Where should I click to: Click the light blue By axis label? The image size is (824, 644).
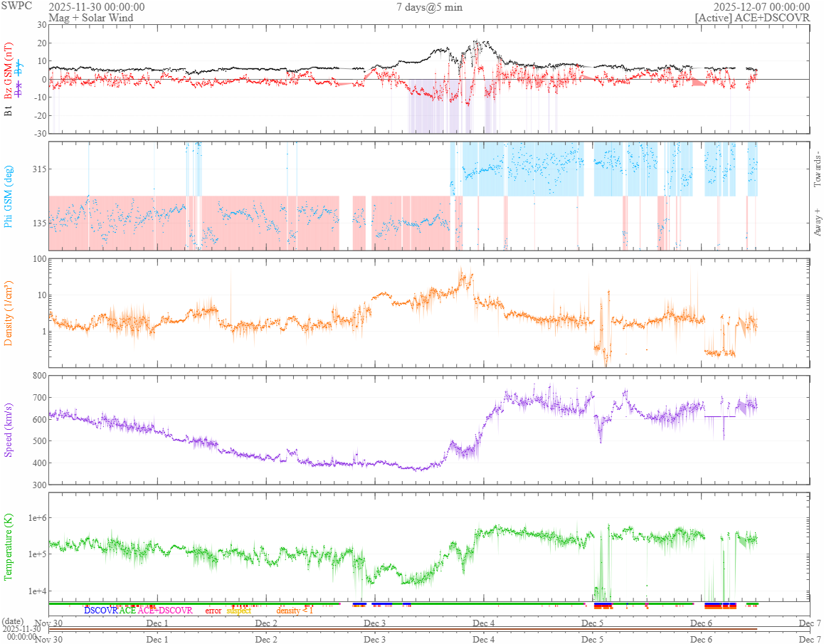[x=19, y=68]
